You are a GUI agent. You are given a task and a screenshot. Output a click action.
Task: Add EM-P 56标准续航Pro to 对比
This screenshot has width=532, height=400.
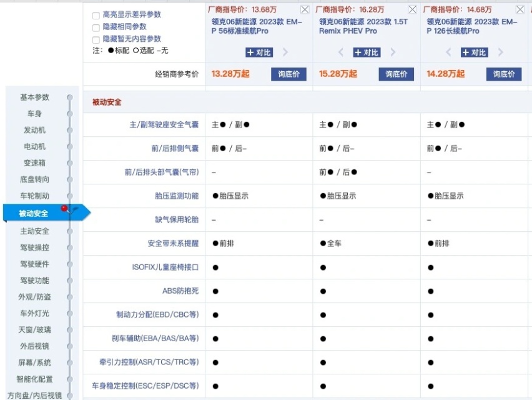click(x=259, y=52)
